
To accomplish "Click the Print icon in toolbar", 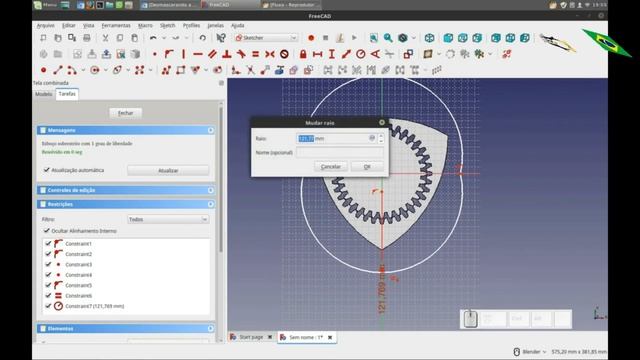I will tap(87, 38).
